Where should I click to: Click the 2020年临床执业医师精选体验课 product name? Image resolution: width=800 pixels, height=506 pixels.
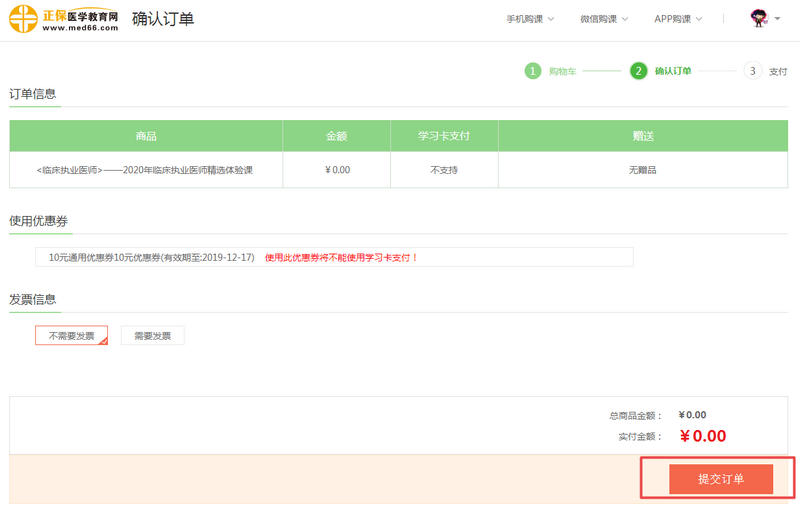coord(145,170)
